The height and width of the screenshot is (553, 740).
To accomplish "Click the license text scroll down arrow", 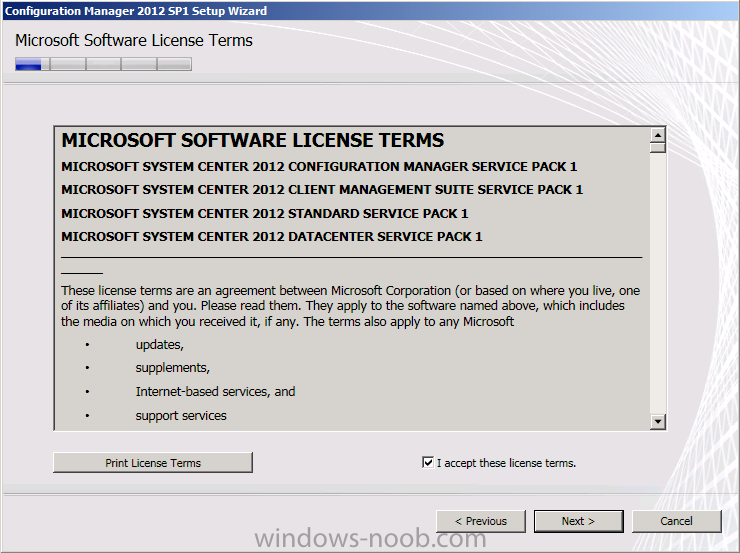I will (657, 421).
